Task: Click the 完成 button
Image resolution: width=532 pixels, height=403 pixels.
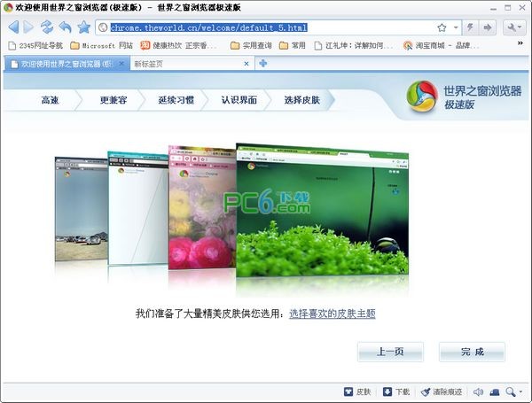Action: coord(472,352)
